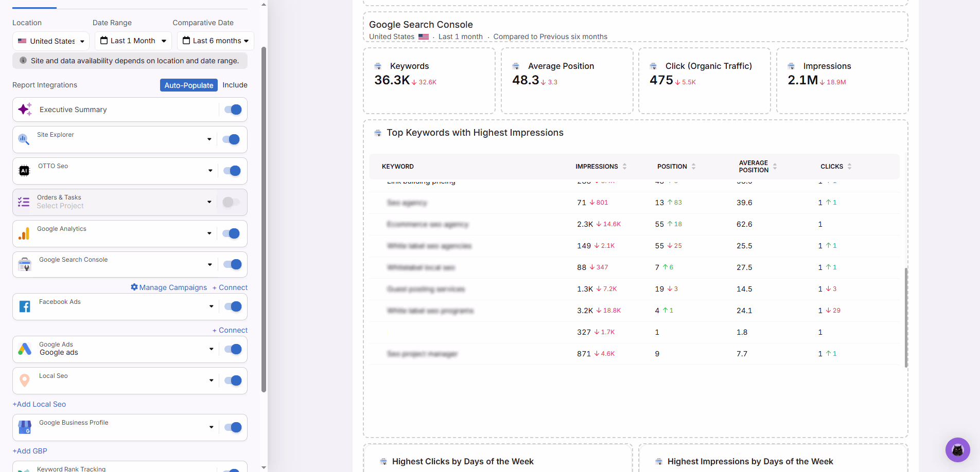Screen dimensions: 980x472
Task: Click the Google Ads logo icon
Action: [24, 349]
